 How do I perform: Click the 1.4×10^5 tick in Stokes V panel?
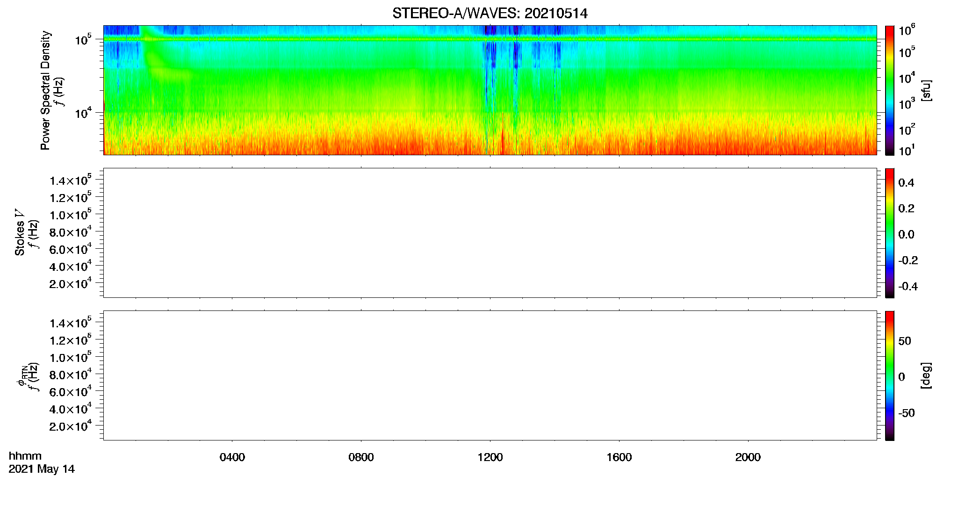[x=71, y=180]
